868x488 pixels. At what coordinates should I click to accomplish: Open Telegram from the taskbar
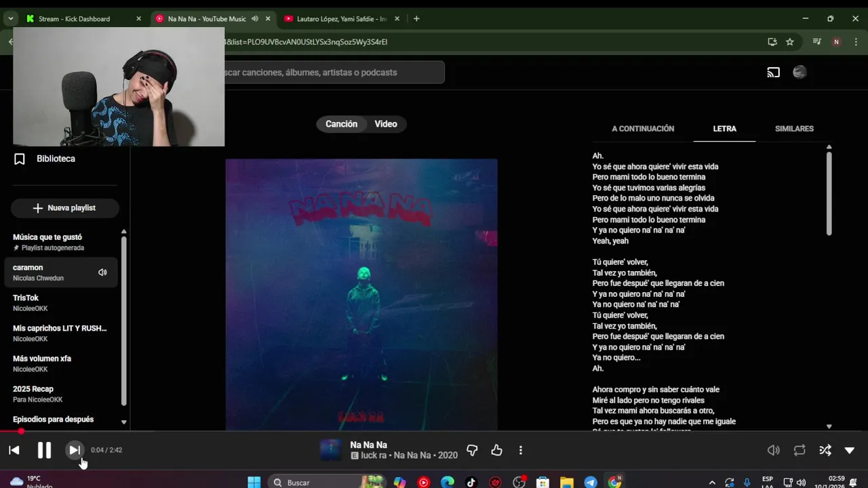(591, 482)
